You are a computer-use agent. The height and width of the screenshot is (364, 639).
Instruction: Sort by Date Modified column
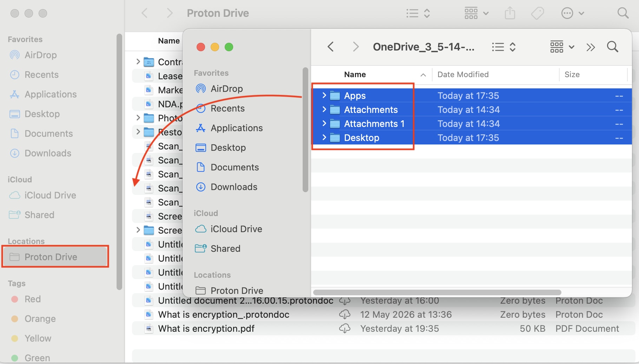click(495, 74)
